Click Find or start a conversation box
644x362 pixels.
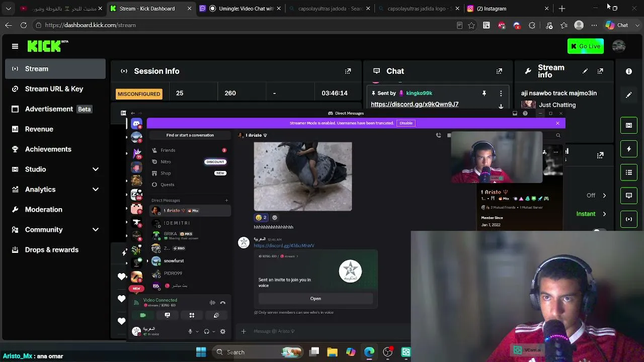tap(190, 135)
